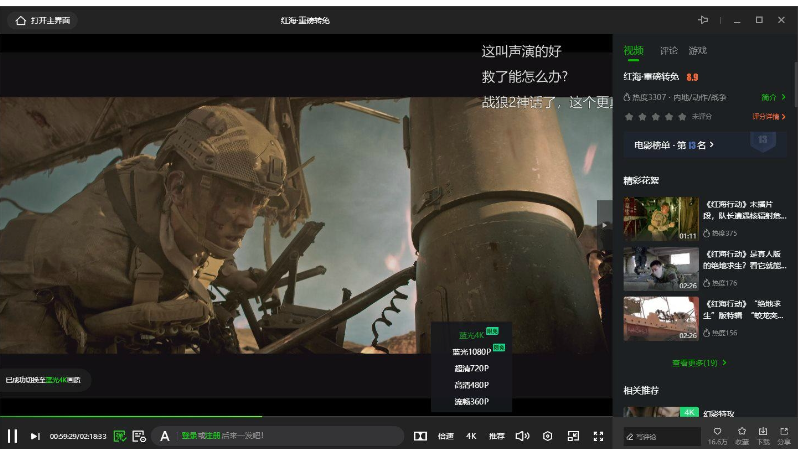
Task: Select 流畅360P quality option
Action: click(x=471, y=401)
